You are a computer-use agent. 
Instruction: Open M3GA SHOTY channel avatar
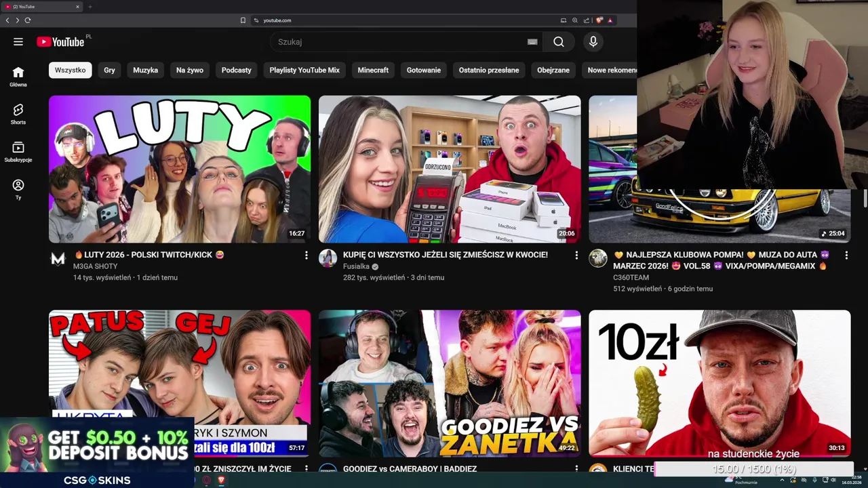tap(58, 258)
